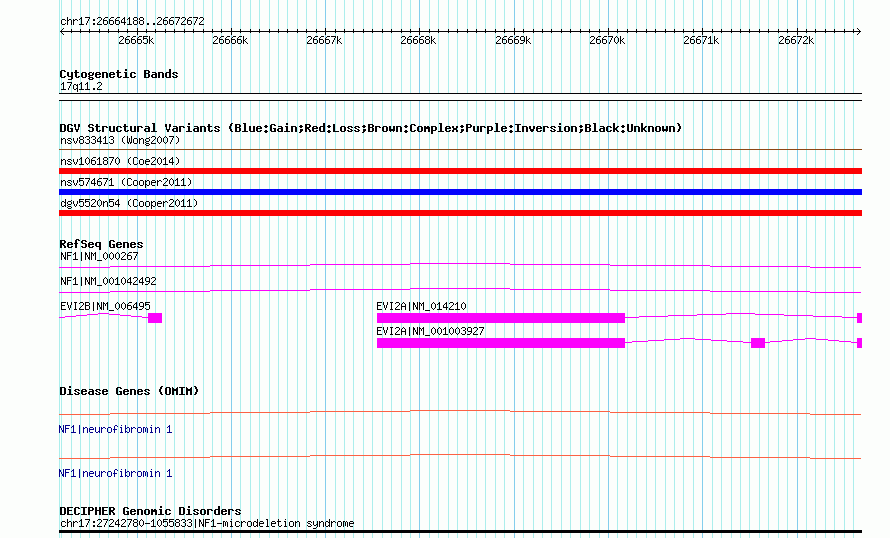Click the 26672k ruler tick label
Viewport: 890px width, 538px height.
coord(796,40)
